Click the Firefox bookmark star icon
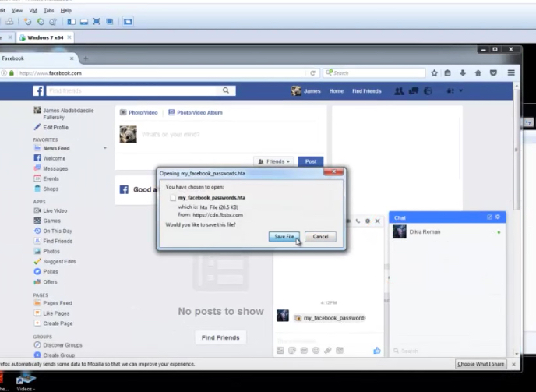536x392 pixels. [434, 73]
